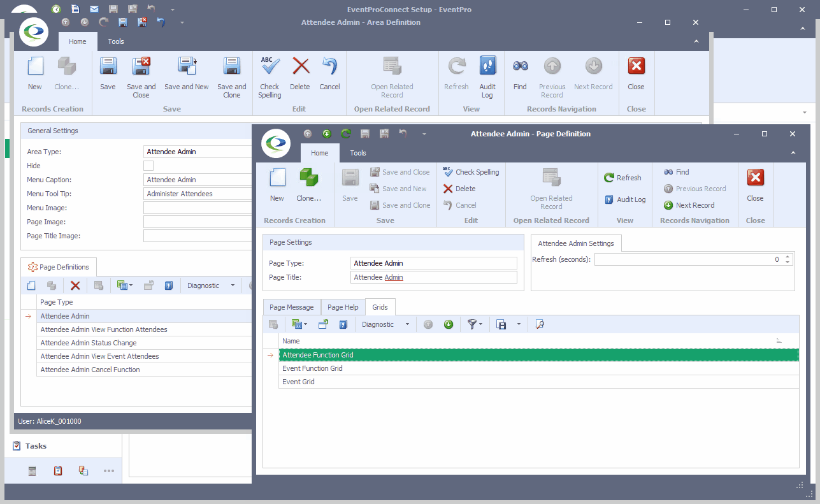Image resolution: width=820 pixels, height=504 pixels.
Task: Click Save in the Area Definition ribbon
Action: click(x=108, y=74)
